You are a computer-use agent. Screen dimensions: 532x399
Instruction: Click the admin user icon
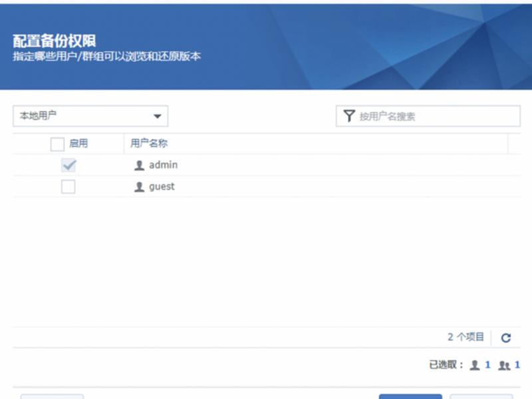click(139, 165)
